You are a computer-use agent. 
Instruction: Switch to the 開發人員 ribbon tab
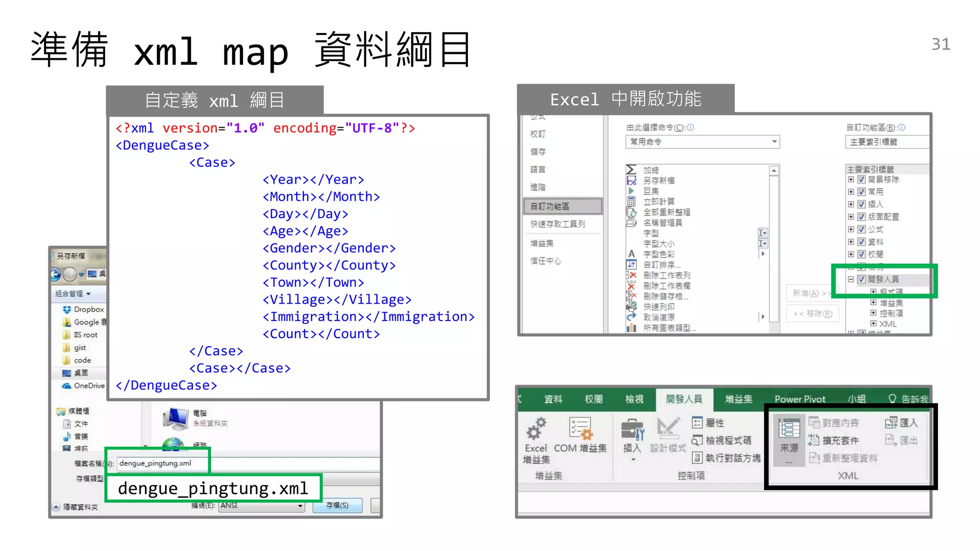click(x=684, y=399)
